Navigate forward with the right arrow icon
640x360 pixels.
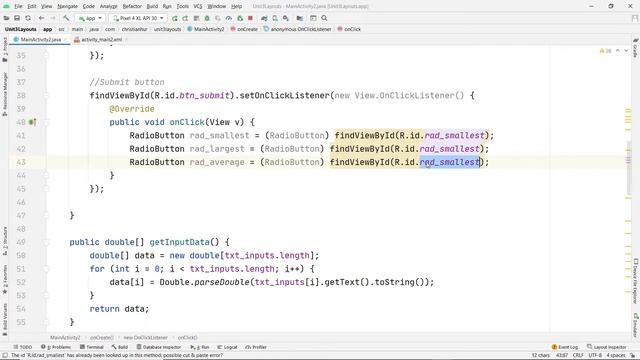[x=52, y=18]
